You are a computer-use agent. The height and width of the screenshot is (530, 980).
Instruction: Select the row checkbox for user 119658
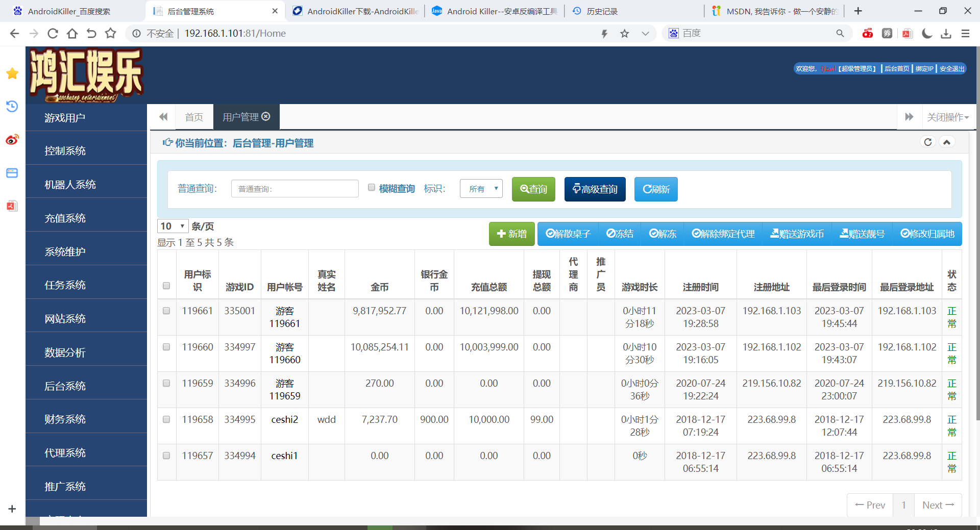pos(166,419)
